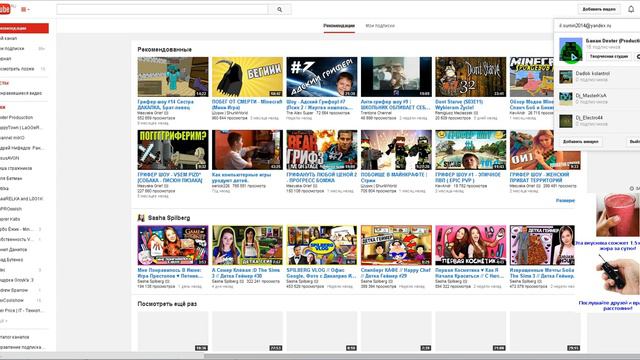640x360 pixels.
Task: Switch to the Dadlok kolantrol account
Action: click(x=598, y=76)
